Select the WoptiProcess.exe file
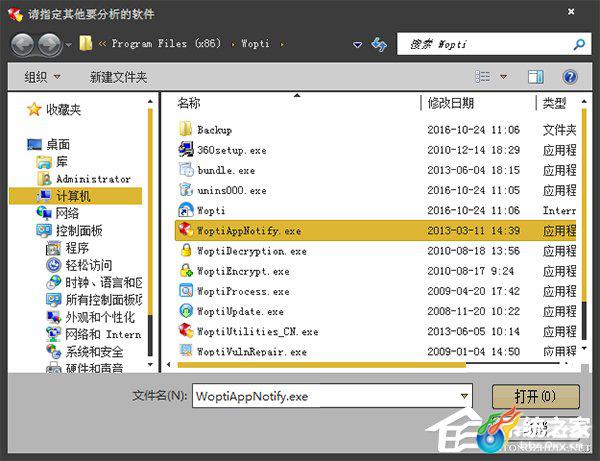Screen dimensions: 600x461 click(243, 292)
